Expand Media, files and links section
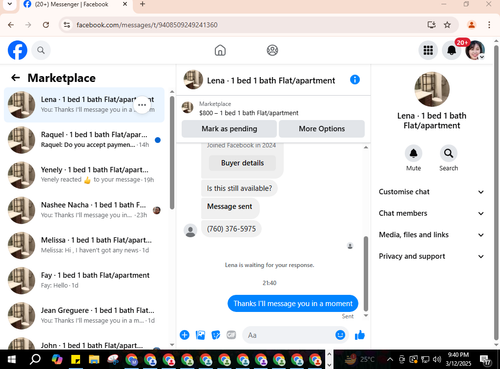The width and height of the screenshot is (500, 369). [431, 235]
